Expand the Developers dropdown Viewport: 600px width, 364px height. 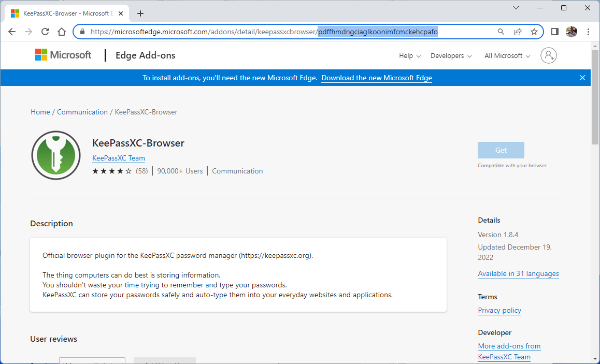[x=450, y=55]
